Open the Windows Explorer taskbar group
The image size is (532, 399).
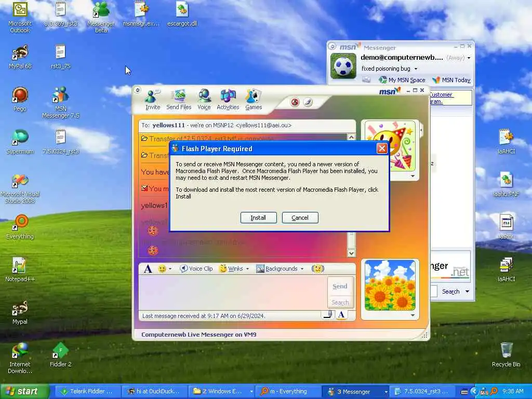[x=221, y=392]
